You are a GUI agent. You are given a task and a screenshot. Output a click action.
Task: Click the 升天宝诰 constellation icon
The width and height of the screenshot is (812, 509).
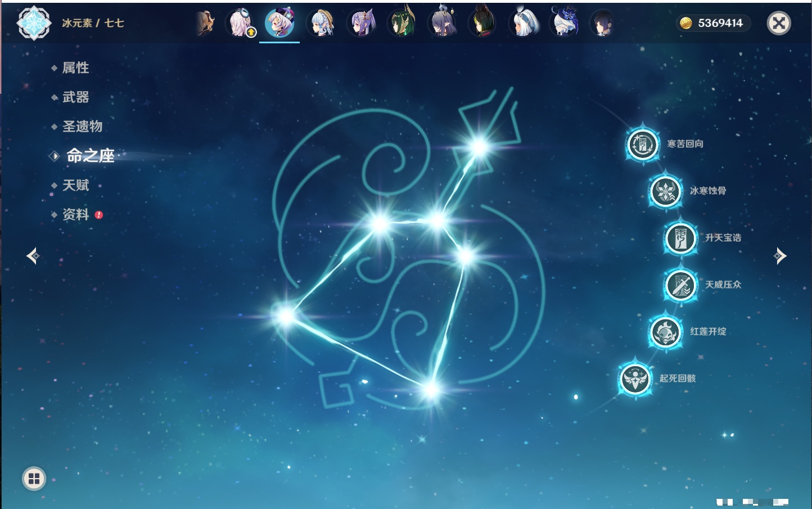(680, 238)
